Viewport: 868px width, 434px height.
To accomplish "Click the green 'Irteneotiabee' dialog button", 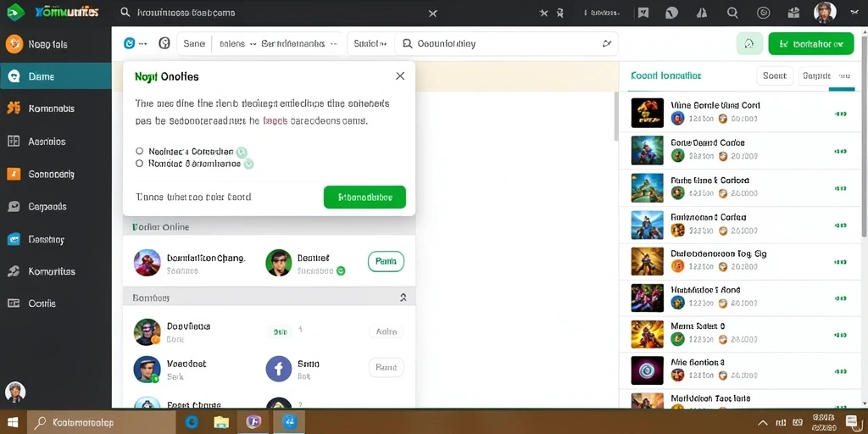I will tap(364, 197).
